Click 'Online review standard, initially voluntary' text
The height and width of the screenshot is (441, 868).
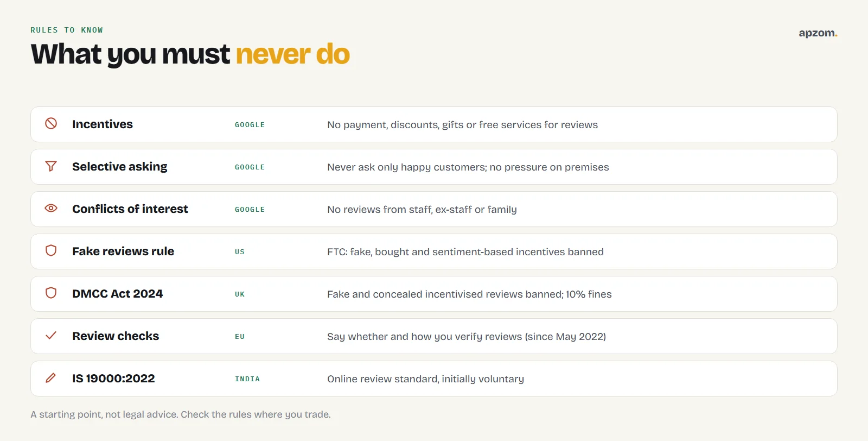click(x=425, y=379)
